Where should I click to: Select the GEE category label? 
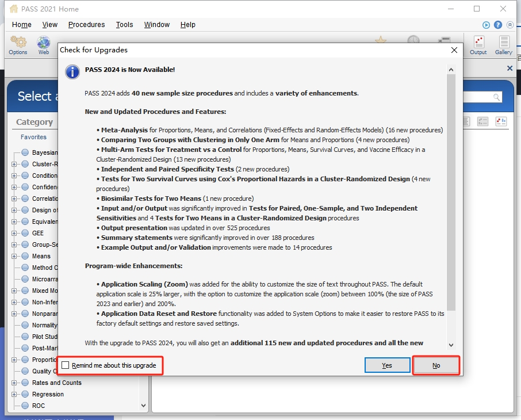click(x=38, y=233)
